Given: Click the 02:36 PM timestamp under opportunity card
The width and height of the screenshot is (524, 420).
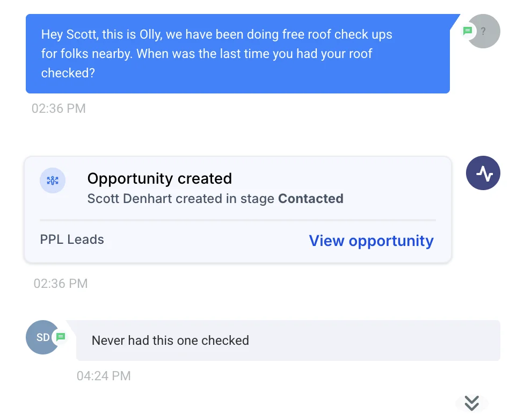Looking at the screenshot, I should click(x=61, y=284).
